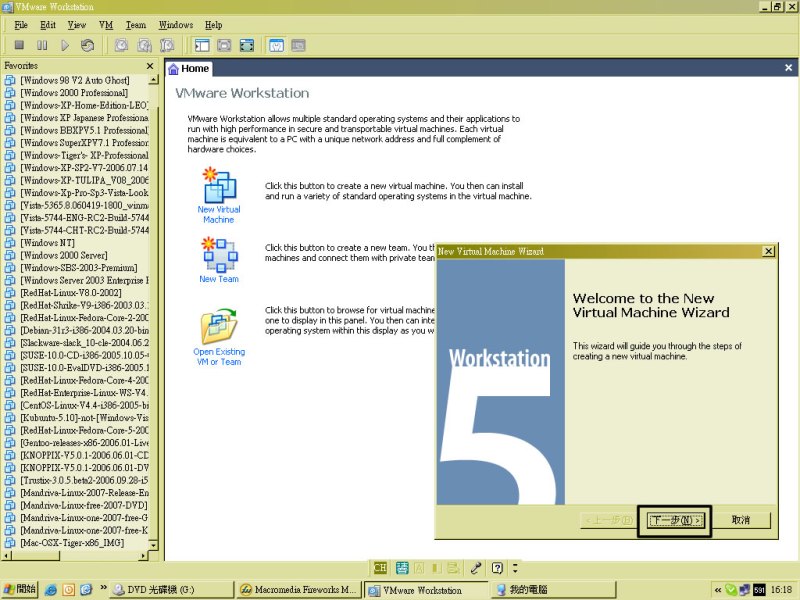Image resolution: width=800 pixels, height=600 pixels.
Task: Toggle the Favorites sidebar toolbar icon
Action: pyautogui.click(x=202, y=45)
